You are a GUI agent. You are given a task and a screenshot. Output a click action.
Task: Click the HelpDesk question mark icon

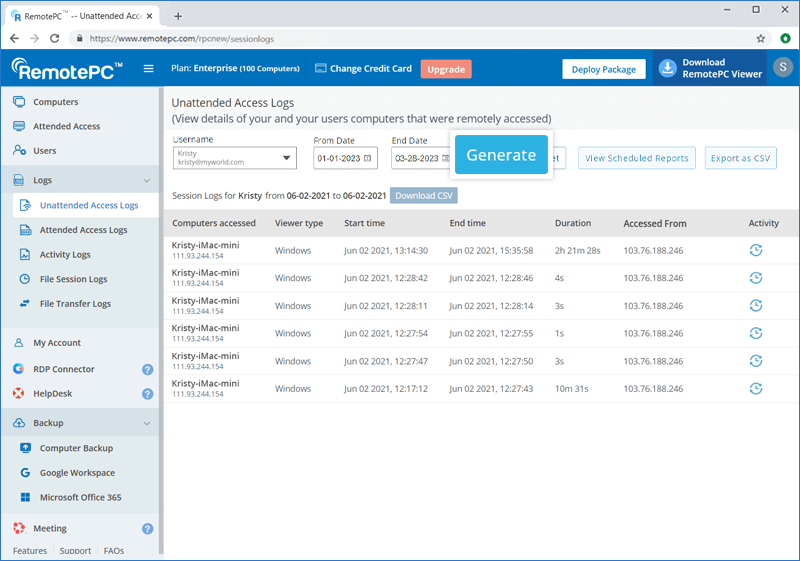[x=147, y=394]
